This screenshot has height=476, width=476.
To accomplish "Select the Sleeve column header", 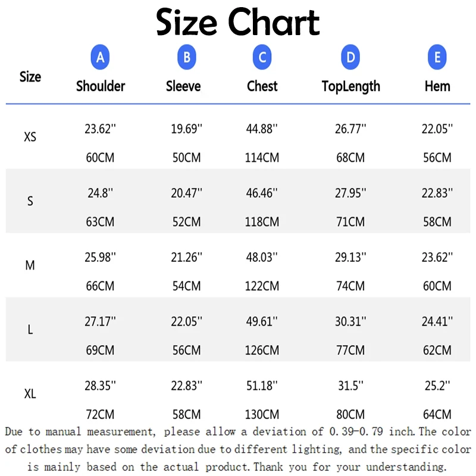I will [x=183, y=86].
